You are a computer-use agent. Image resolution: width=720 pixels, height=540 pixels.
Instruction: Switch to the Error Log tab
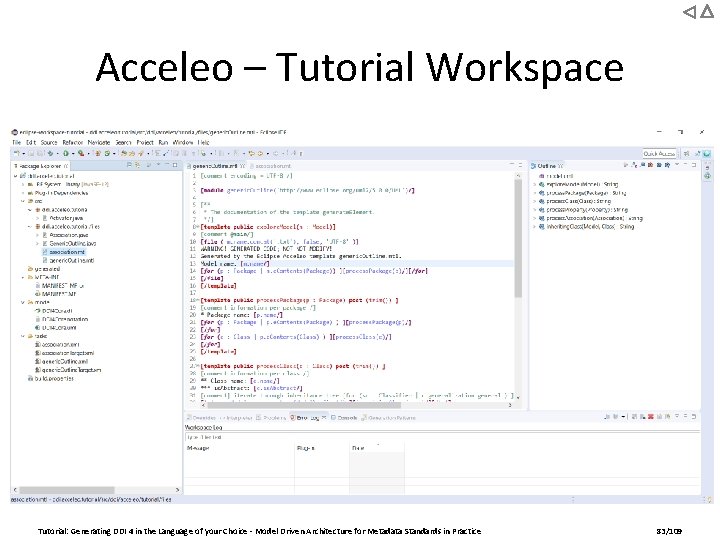308,418
